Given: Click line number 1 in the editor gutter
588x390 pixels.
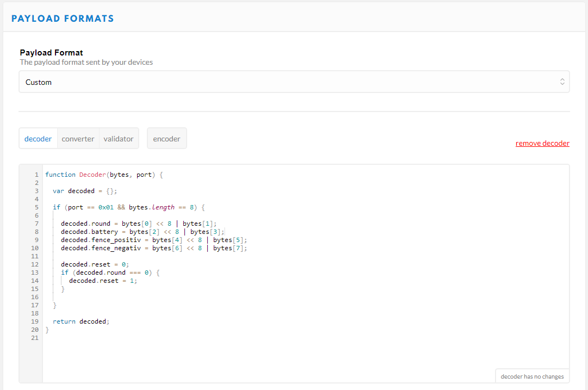Looking at the screenshot, I should point(36,175).
